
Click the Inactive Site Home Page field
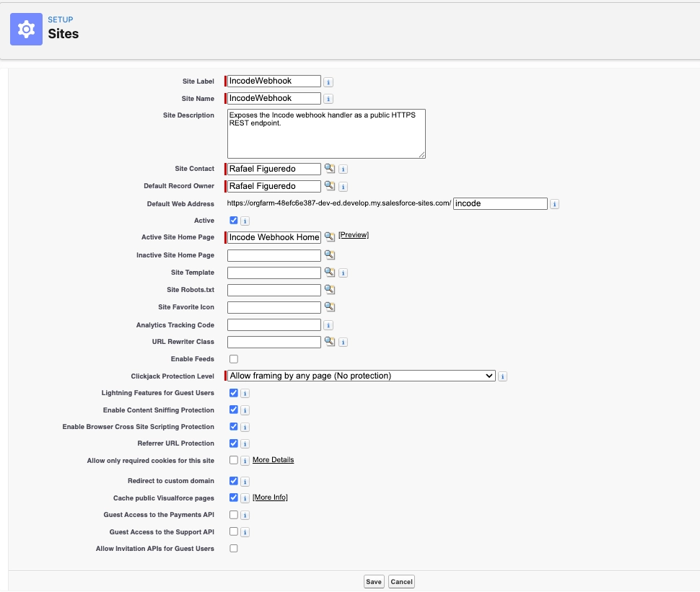pos(274,256)
